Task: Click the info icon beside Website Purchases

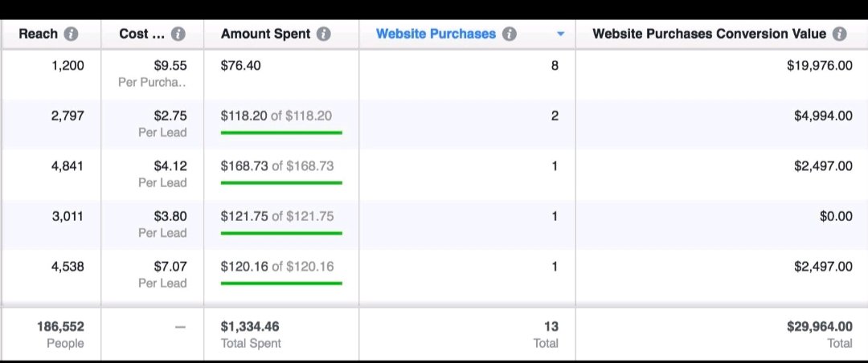Action: (510, 34)
